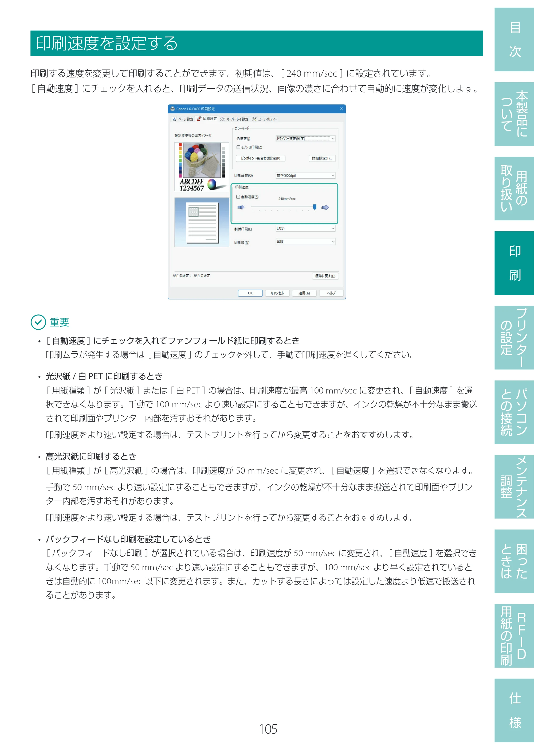Click the slow speed arrow icon
This screenshot has width=534, height=756.
pyautogui.click(x=241, y=207)
